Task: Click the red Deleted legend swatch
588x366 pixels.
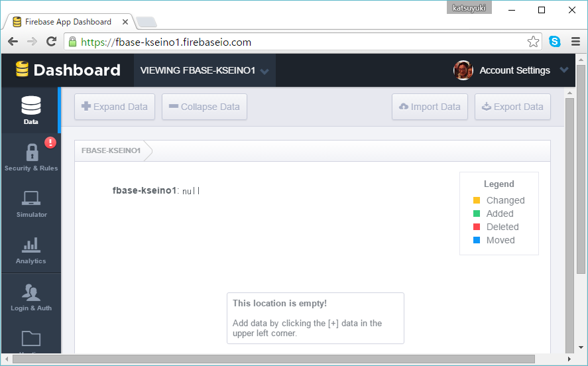Action: 477,227
